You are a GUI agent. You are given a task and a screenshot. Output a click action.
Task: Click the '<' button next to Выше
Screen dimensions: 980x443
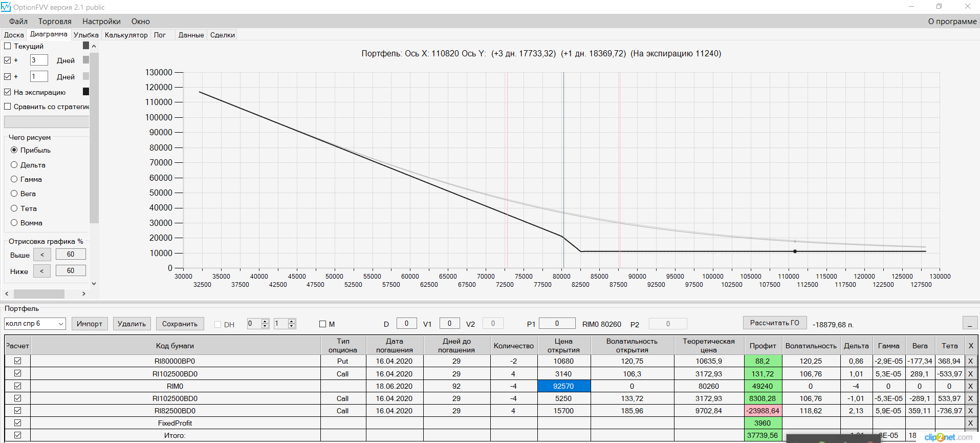coord(42,255)
